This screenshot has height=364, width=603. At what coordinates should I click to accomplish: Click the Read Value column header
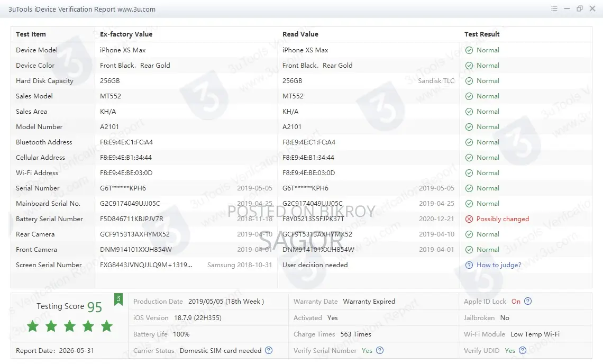tap(300, 34)
